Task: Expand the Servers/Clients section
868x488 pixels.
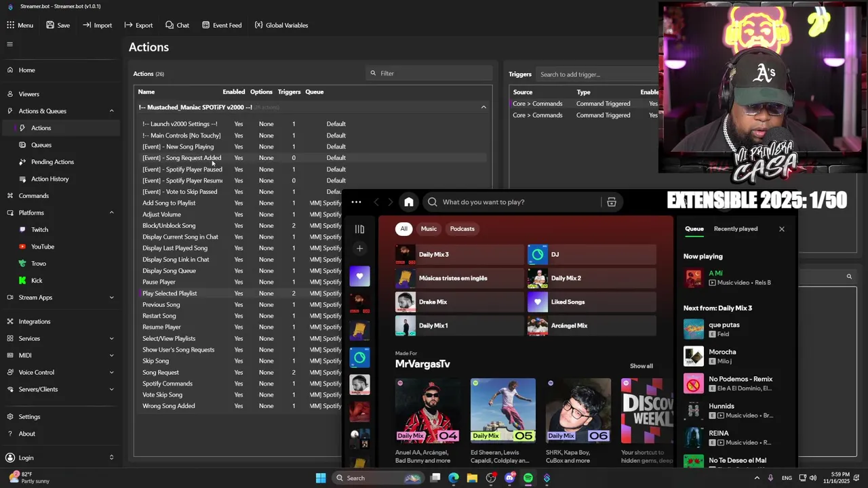Action: click(x=111, y=389)
